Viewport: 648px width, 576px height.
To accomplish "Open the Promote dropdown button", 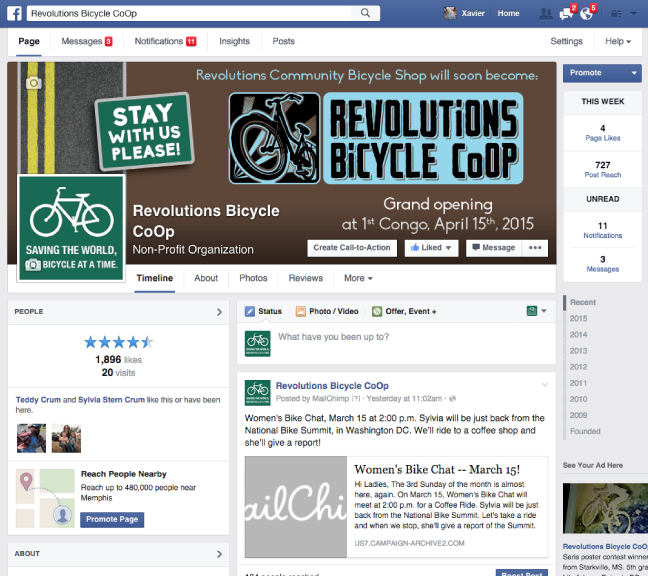I will (x=602, y=73).
